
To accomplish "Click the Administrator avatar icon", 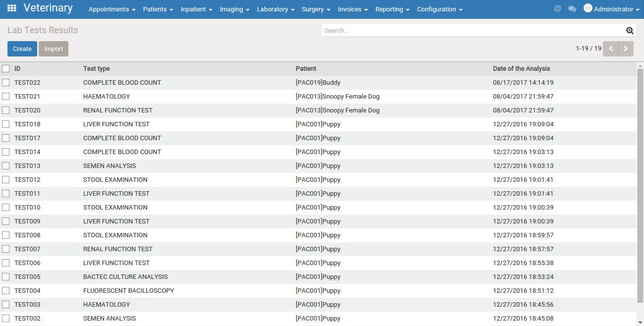I will point(588,8).
